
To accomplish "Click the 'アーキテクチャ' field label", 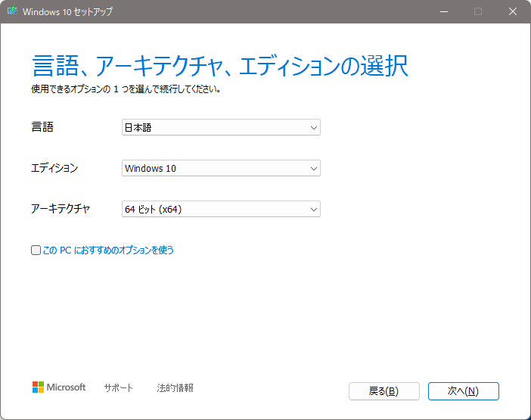I will [x=61, y=209].
